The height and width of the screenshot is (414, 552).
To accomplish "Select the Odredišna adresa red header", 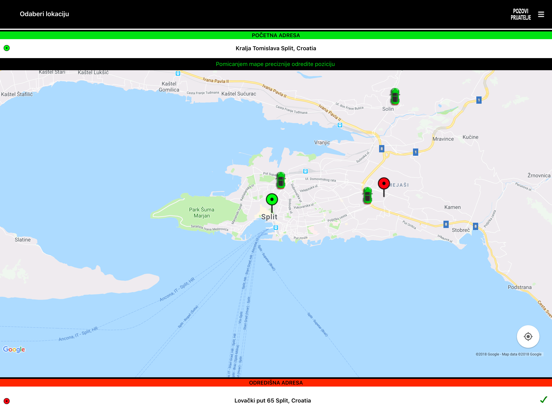I will point(276,383).
